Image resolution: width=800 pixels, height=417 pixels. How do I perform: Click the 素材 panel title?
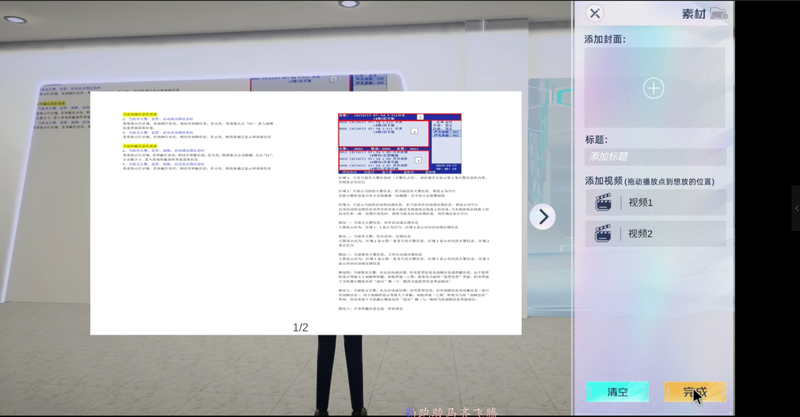click(694, 14)
